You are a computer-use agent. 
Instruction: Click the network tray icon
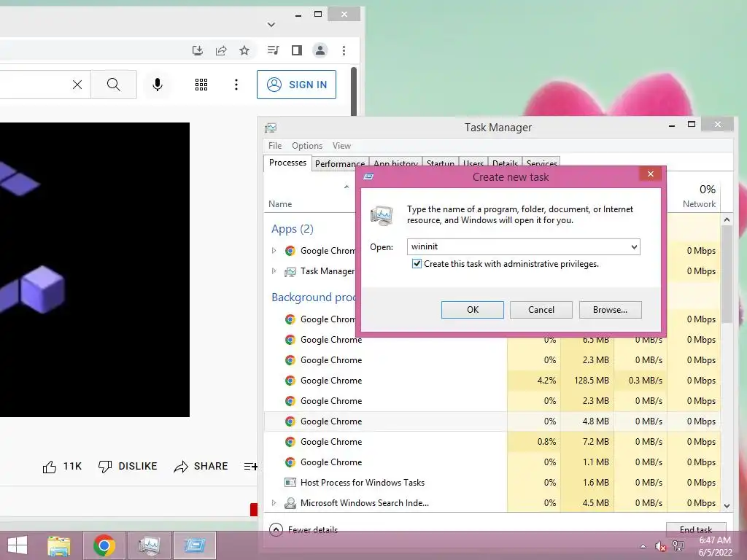pyautogui.click(x=678, y=546)
